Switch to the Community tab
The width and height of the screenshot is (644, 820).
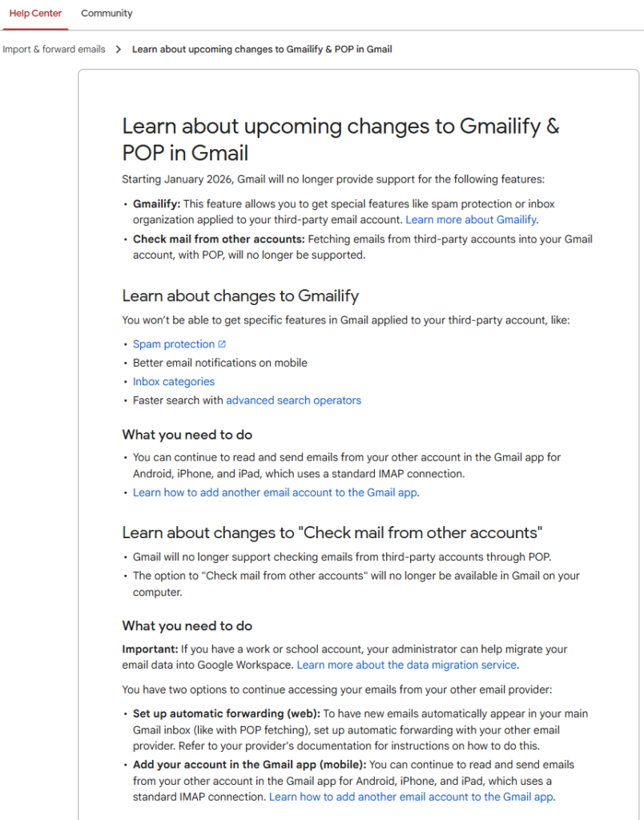[x=107, y=13]
